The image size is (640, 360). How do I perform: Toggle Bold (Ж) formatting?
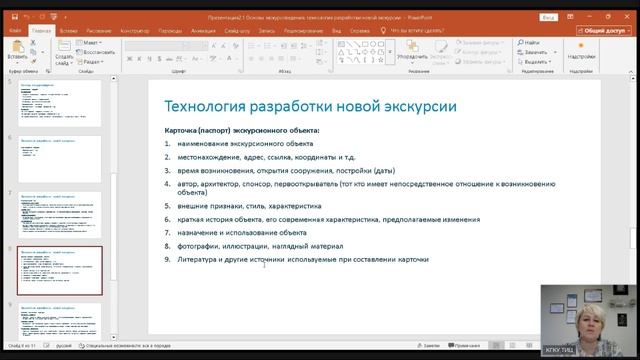[x=129, y=59]
